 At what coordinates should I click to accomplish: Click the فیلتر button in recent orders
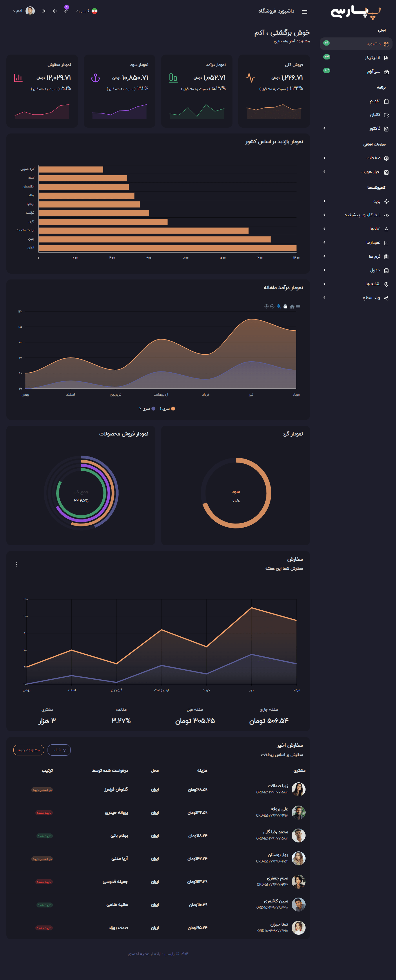[59, 750]
